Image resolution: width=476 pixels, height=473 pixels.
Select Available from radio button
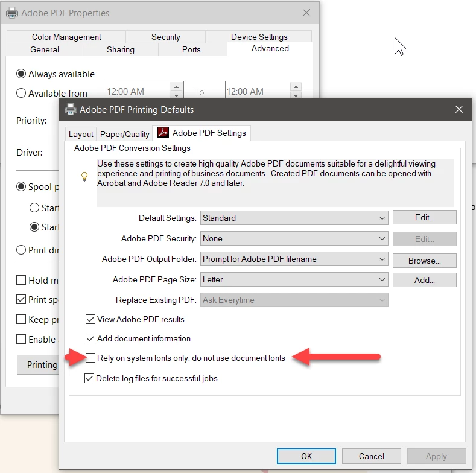pos(21,93)
